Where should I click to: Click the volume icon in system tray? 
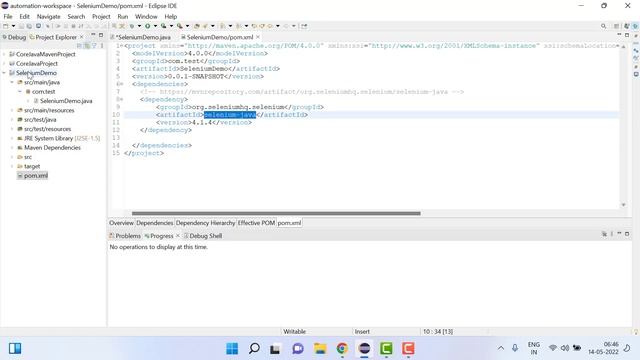pos(565,348)
